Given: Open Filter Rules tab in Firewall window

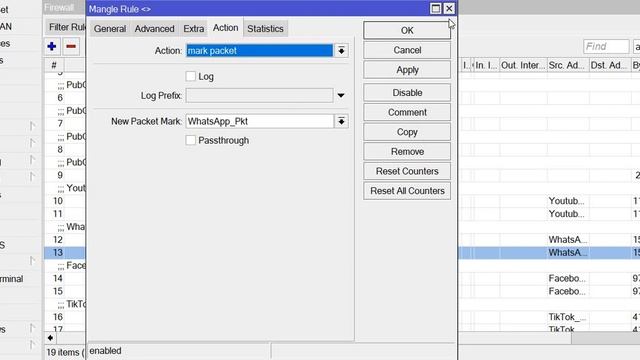Looking at the screenshot, I should pyautogui.click(x=67, y=27).
